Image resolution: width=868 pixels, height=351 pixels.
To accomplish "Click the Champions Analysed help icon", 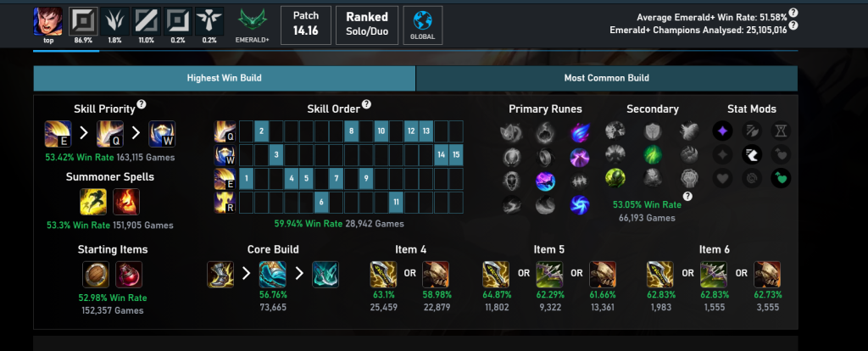I will (x=793, y=25).
